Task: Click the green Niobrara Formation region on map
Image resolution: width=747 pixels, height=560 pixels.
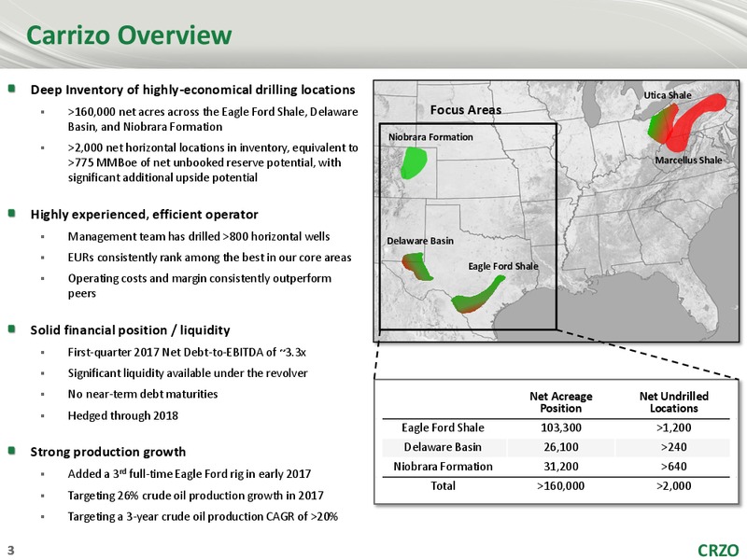Action: tap(413, 161)
